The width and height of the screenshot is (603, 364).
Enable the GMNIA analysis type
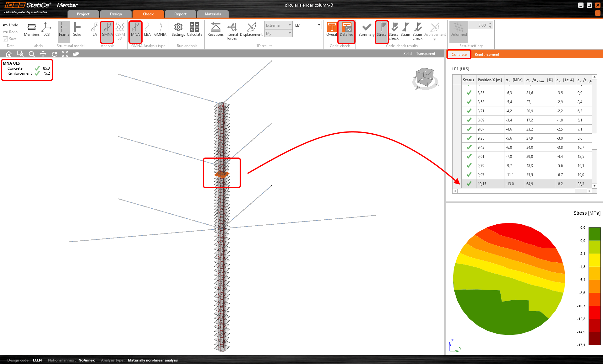click(x=160, y=29)
